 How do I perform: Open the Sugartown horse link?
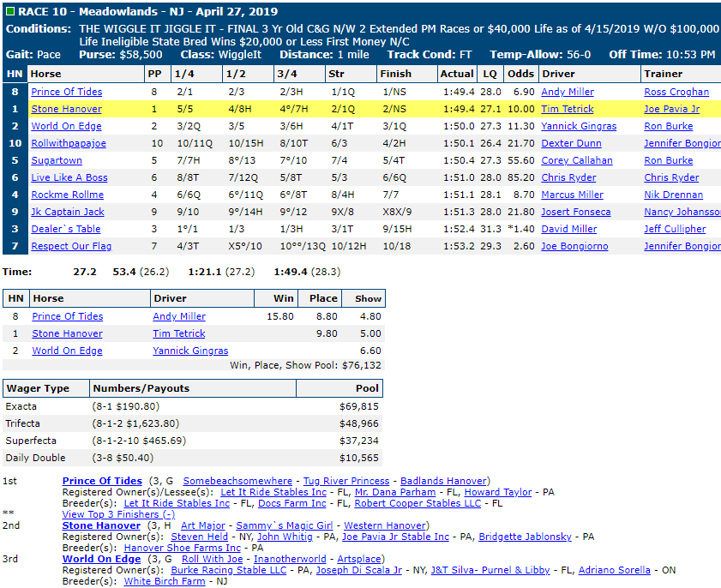coord(57,160)
